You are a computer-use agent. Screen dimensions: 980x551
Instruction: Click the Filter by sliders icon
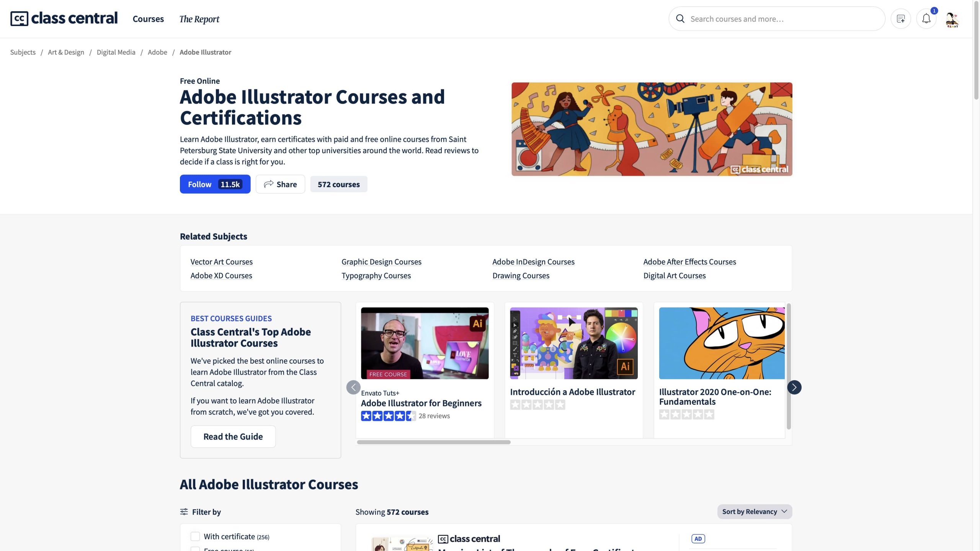coord(184,512)
